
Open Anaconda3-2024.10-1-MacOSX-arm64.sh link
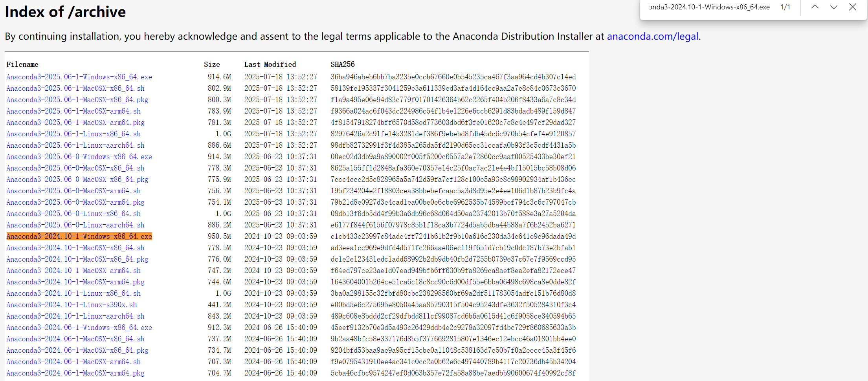73,271
